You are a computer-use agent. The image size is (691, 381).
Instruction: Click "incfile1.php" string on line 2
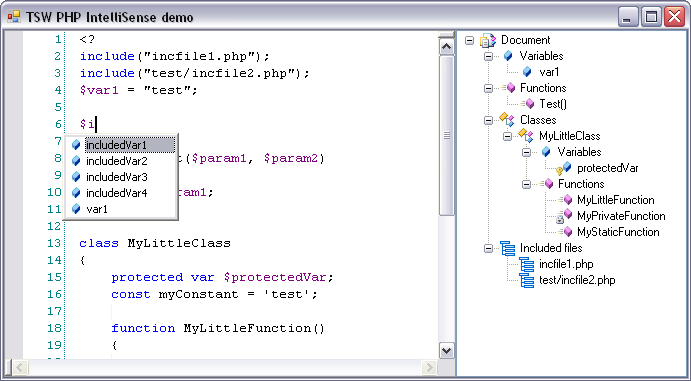pyautogui.click(x=200, y=56)
